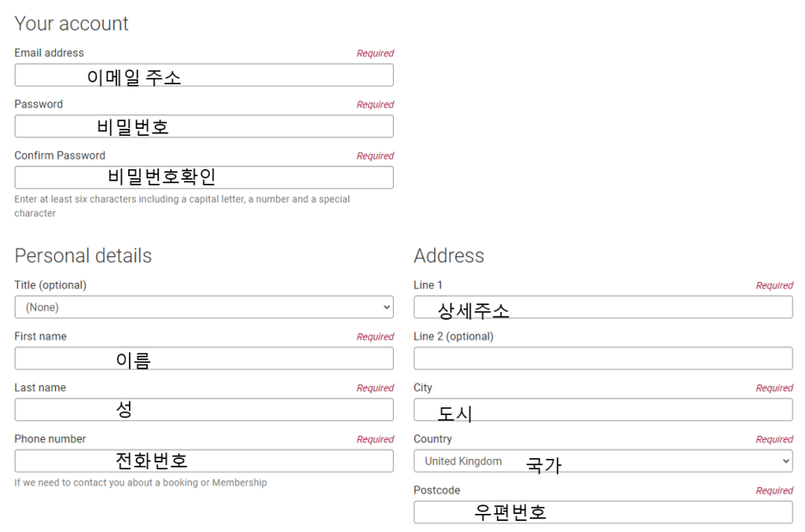This screenshot has height=532, width=805.
Task: Select the Line 2 (optional) field
Action: coord(603,358)
